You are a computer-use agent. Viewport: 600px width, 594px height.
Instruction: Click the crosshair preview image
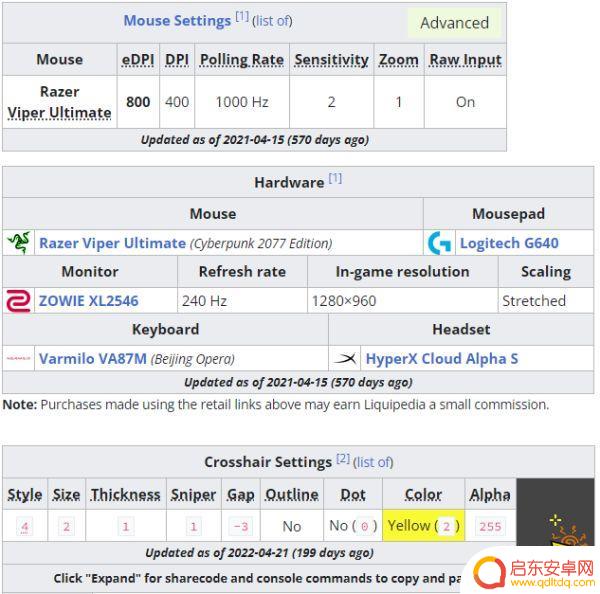pyautogui.click(x=555, y=513)
